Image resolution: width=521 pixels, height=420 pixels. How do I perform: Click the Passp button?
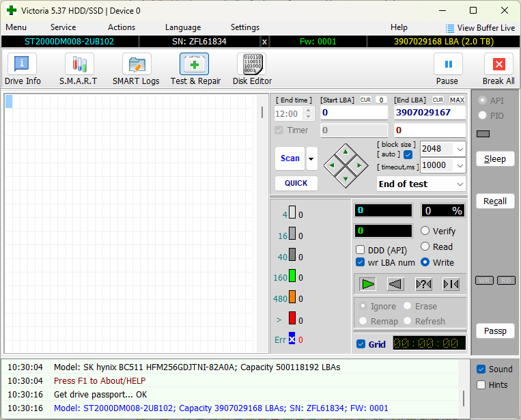495,331
